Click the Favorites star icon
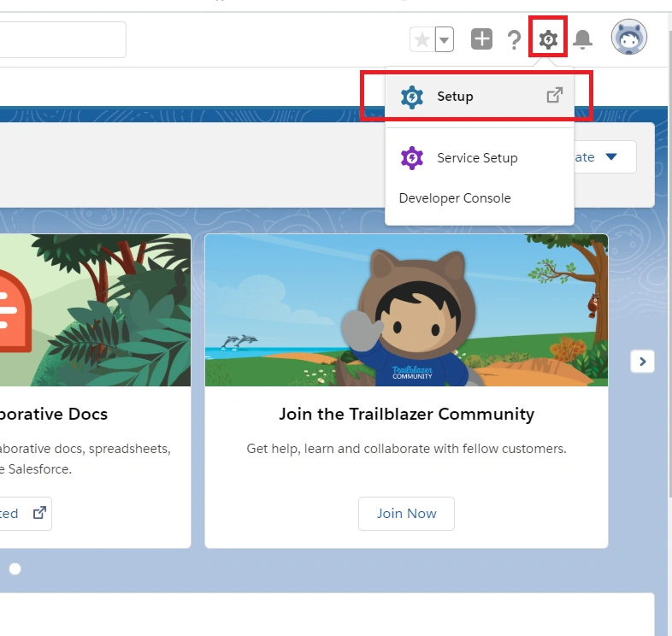 click(x=422, y=39)
